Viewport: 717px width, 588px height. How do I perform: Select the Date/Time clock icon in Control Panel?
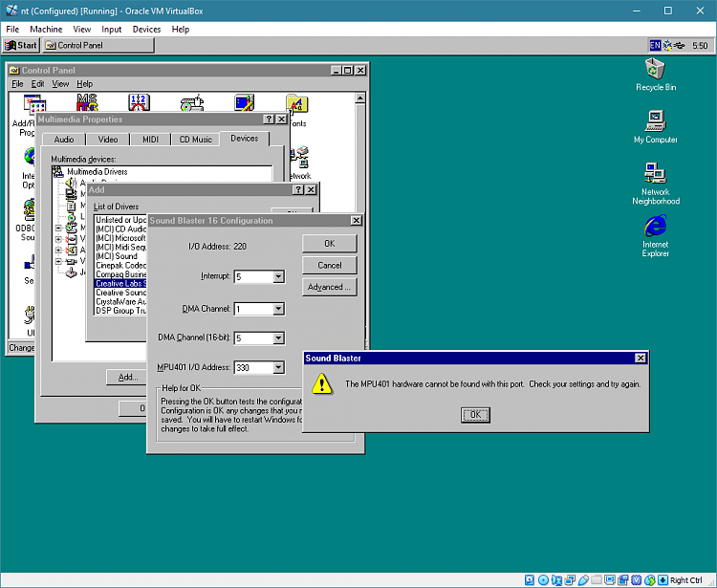tap(139, 103)
